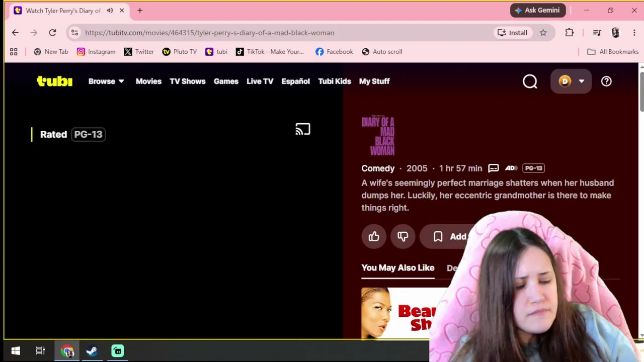Image resolution: width=644 pixels, height=362 pixels.
Task: View site information icon in address bar
Action: coord(74,33)
